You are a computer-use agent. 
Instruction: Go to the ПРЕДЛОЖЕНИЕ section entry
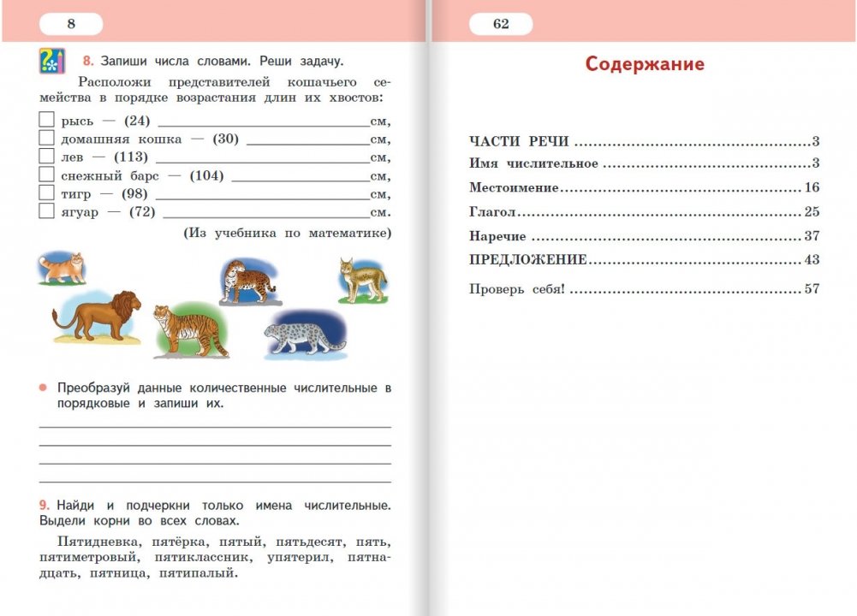coord(528,259)
